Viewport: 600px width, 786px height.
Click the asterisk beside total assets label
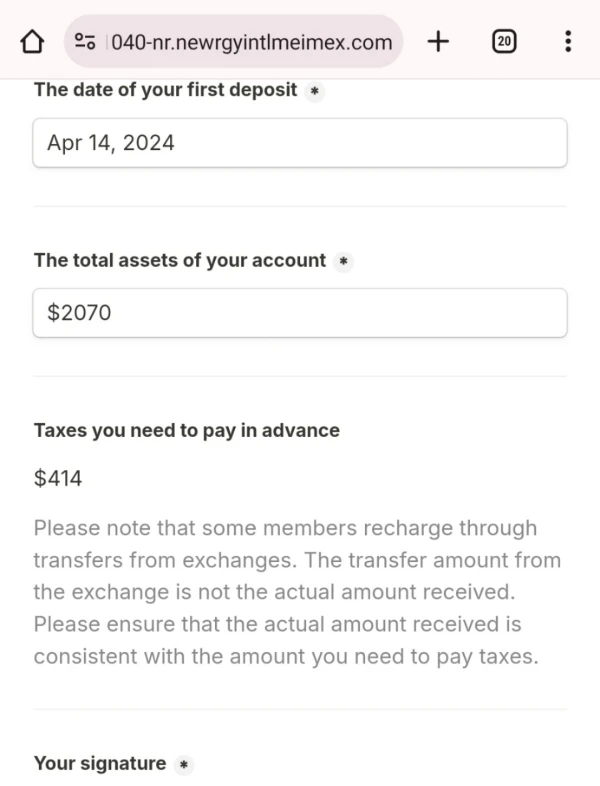[343, 261]
